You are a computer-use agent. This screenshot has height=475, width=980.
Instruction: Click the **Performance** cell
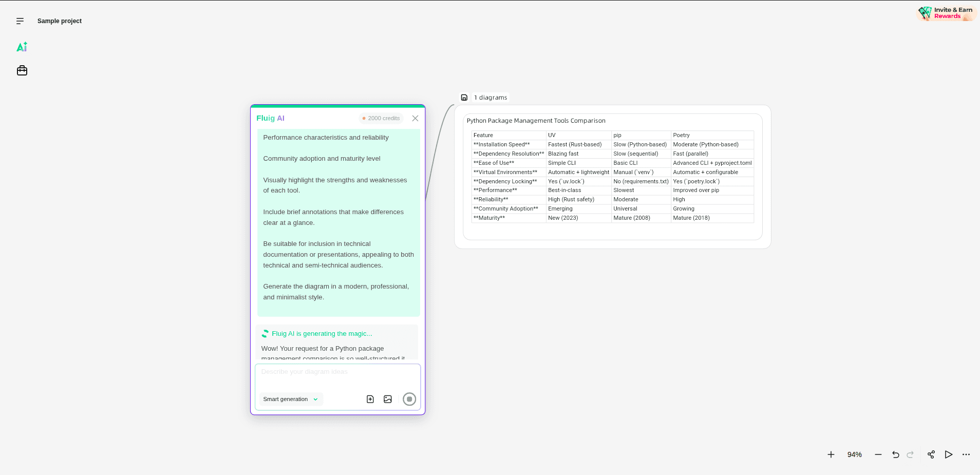click(x=508, y=190)
